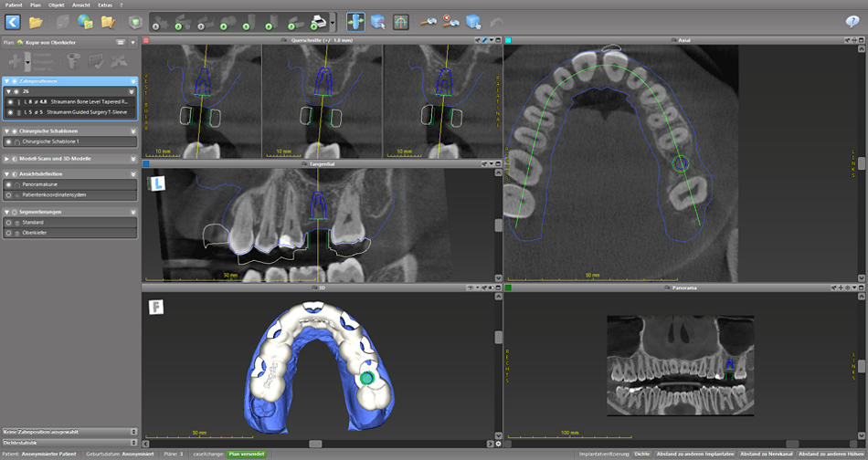
Task: Open the Patient menu
Action: pyautogui.click(x=14, y=5)
